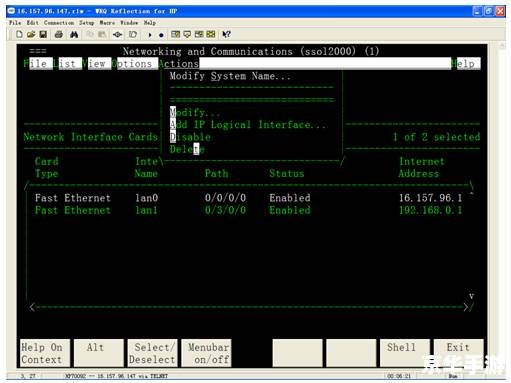Click the 16.157.96.1 internet address
Image resolution: width=511 pixels, height=383 pixels.
[430, 198]
